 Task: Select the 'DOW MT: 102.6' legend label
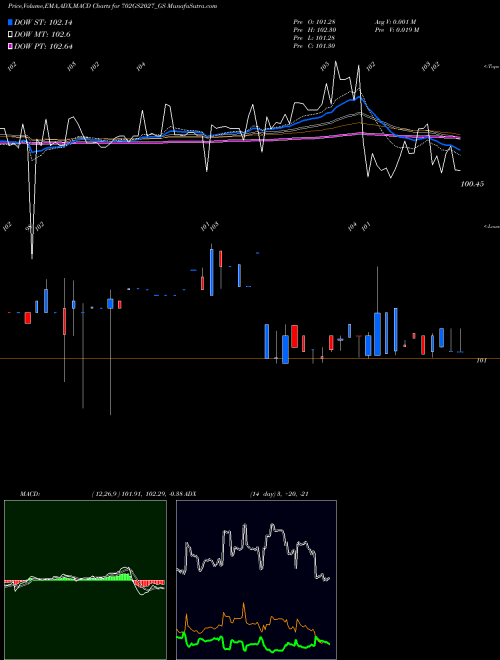click(x=42, y=35)
